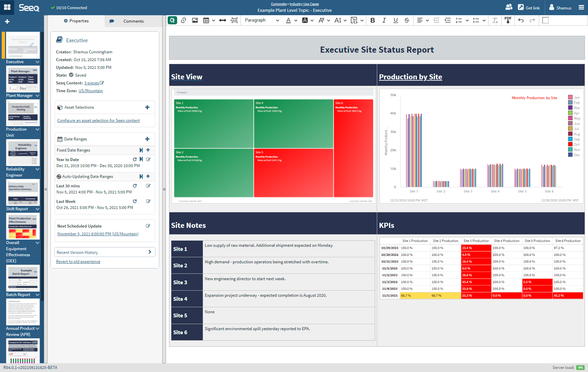Image resolution: width=588 pixels, height=372 pixels.
Task: Insert a table using the table icon
Action: pos(206,20)
